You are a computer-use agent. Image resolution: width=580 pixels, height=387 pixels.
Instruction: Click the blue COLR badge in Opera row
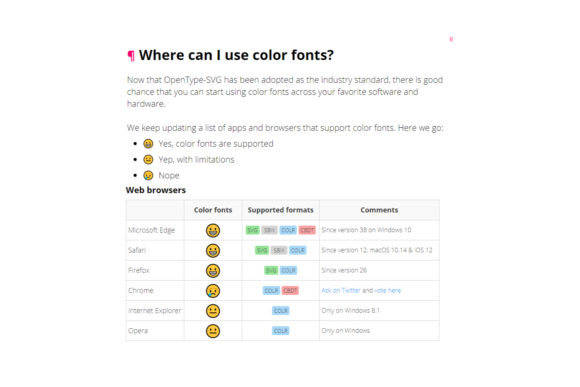[x=280, y=331]
